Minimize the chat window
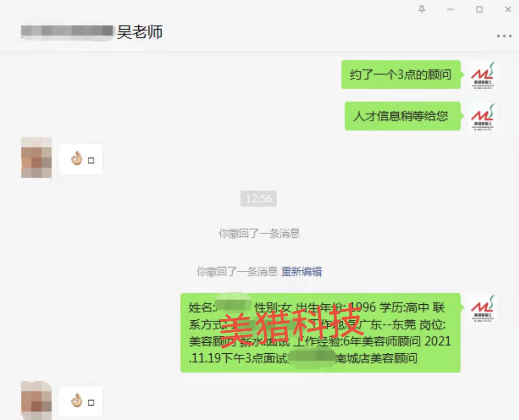 pos(451,9)
